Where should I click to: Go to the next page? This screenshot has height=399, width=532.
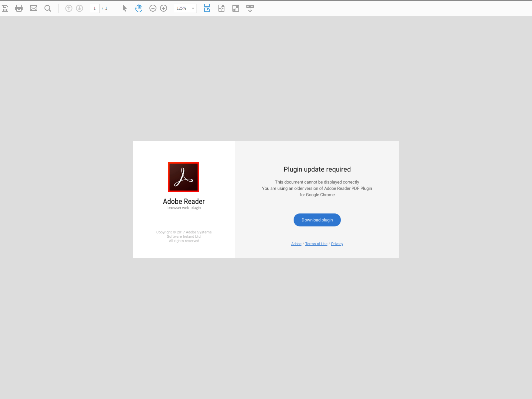(79, 8)
